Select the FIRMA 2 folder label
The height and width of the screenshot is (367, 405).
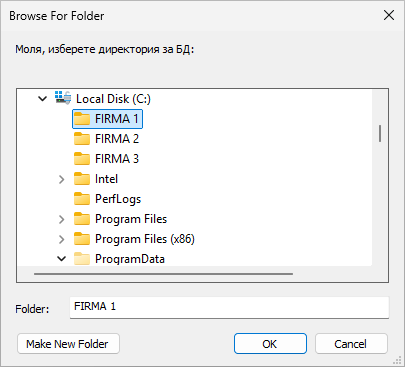(x=117, y=138)
